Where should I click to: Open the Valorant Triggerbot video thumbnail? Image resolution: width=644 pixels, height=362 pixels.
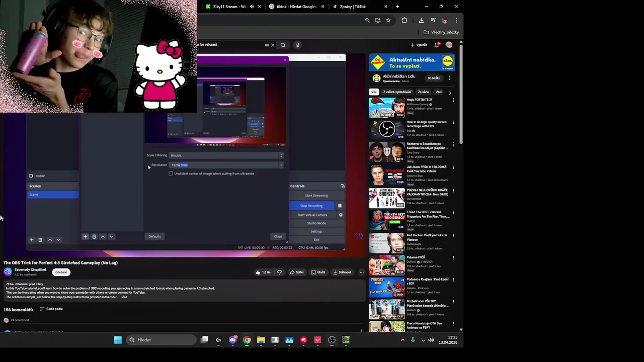pos(386,220)
